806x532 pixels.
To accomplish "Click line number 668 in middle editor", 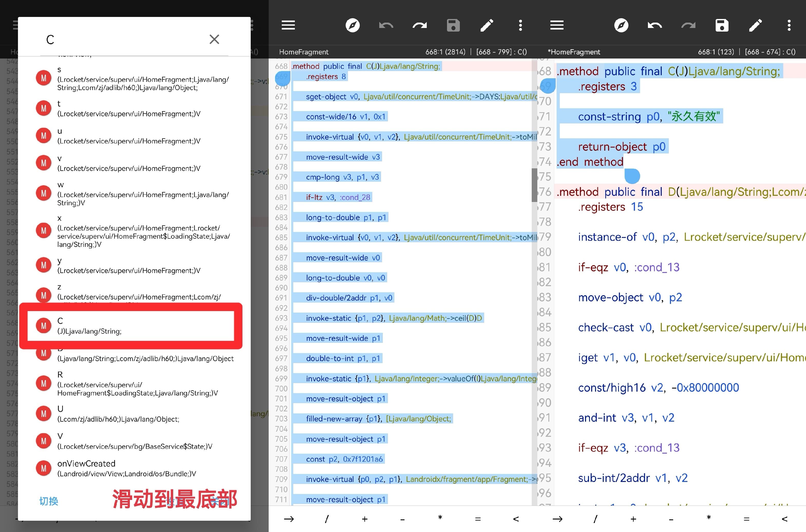I will click(x=281, y=66).
